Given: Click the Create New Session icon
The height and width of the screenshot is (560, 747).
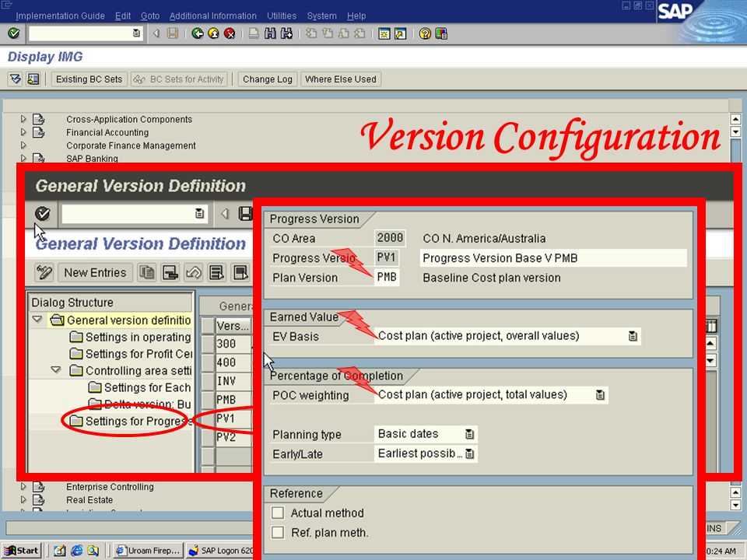Looking at the screenshot, I should pyautogui.click(x=384, y=33).
